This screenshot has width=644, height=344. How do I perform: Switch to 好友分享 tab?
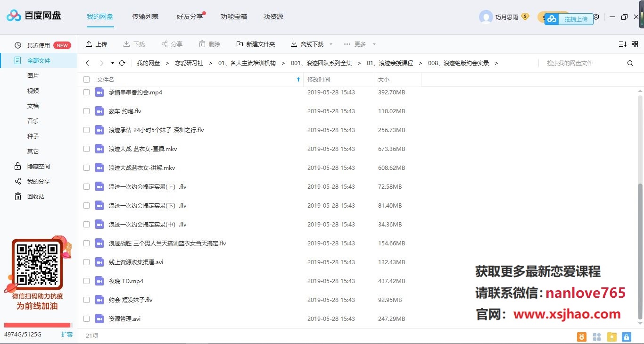pos(190,17)
